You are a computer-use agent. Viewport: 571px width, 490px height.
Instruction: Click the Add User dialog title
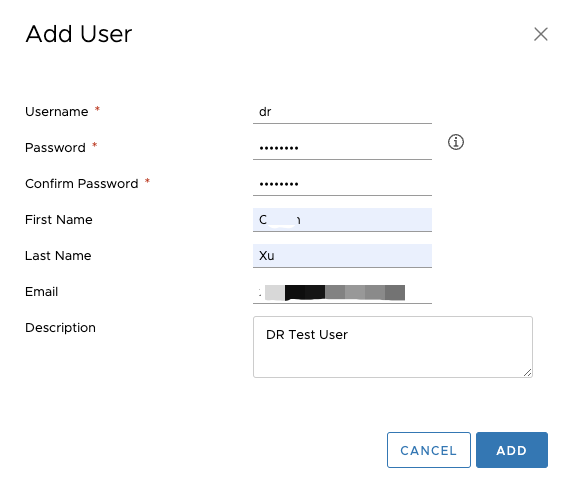pyautogui.click(x=79, y=34)
